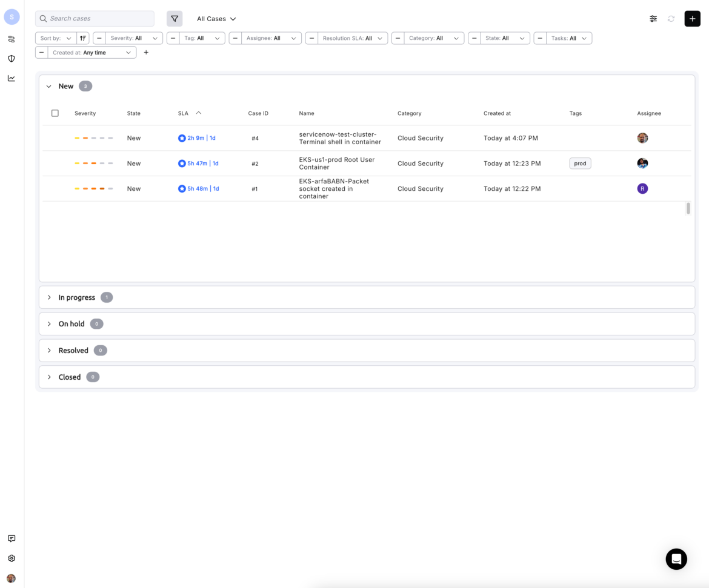Remove the Severity filter with minus button

(99, 38)
